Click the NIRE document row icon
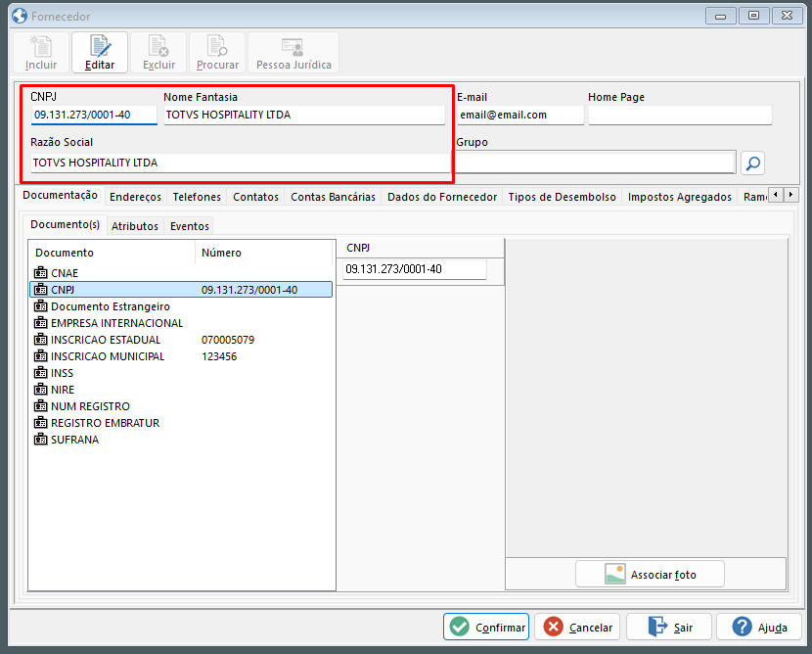Viewport: 812px width, 654px height. [x=40, y=389]
